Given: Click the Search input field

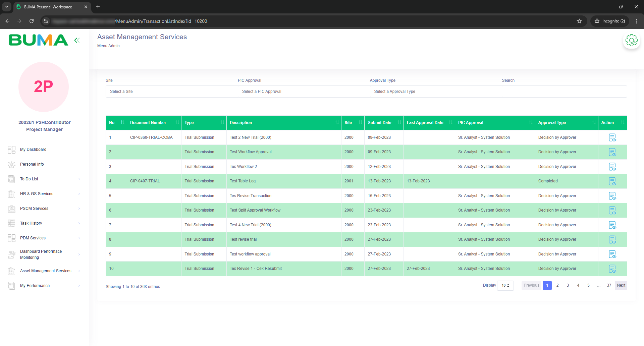Looking at the screenshot, I should (x=564, y=92).
